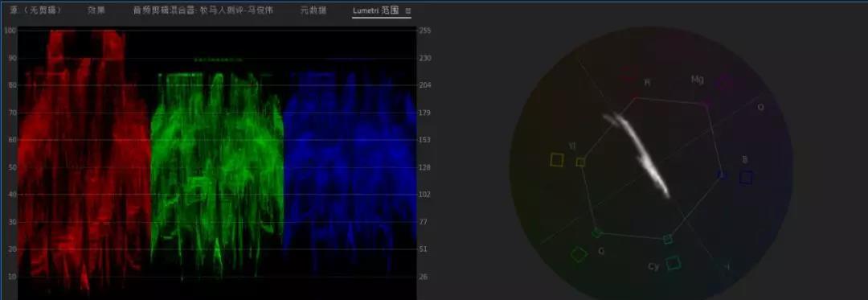Click the 255 value on right scale
The height and width of the screenshot is (300, 868).
tap(425, 31)
